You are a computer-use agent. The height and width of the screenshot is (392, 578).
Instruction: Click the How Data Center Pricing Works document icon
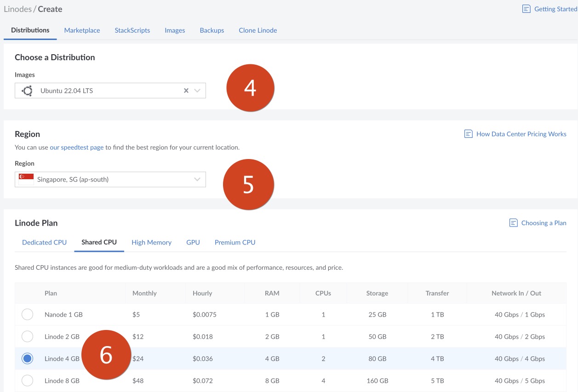pos(469,134)
